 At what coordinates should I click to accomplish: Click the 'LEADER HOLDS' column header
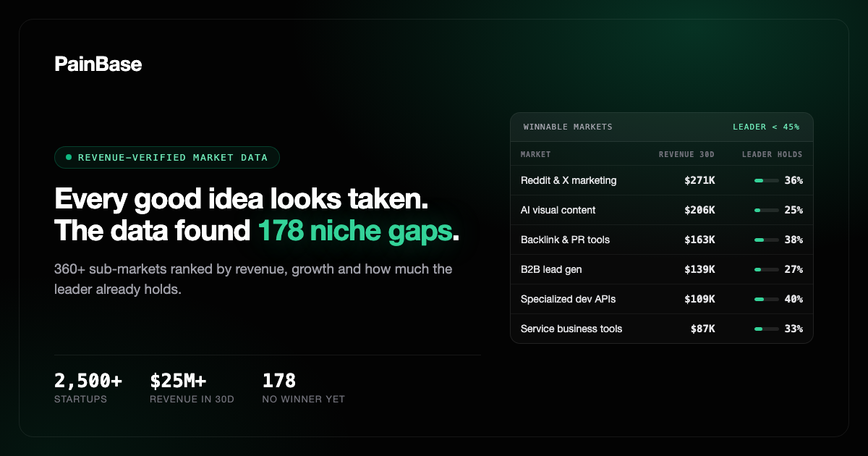(x=772, y=154)
